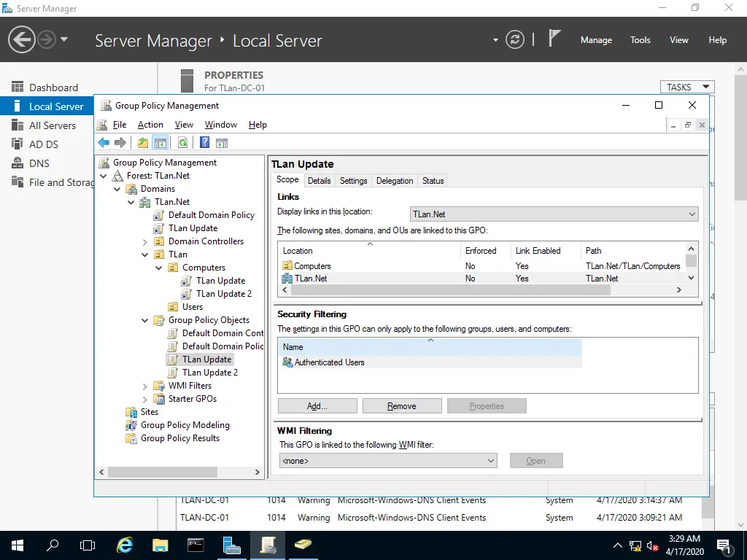The height and width of the screenshot is (560, 747).
Task: Switch to the Details tab
Action: tap(320, 181)
